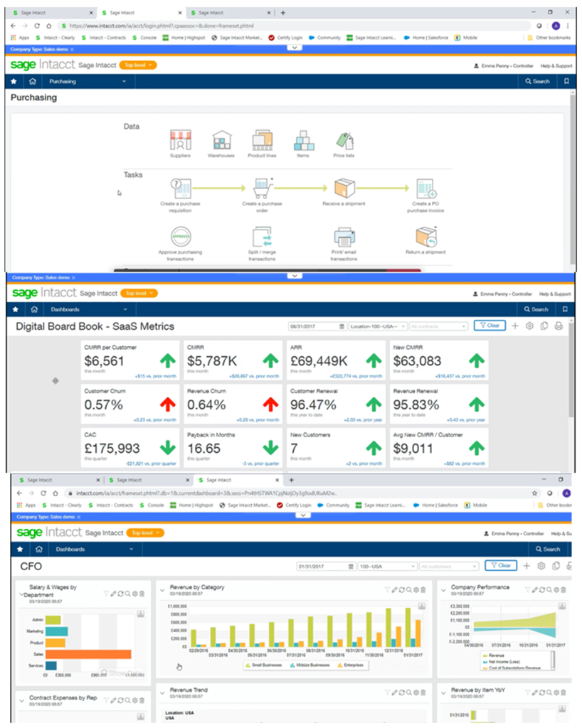Collapse the Company Performance panel
The height and width of the screenshot is (728, 582).
click(x=443, y=590)
